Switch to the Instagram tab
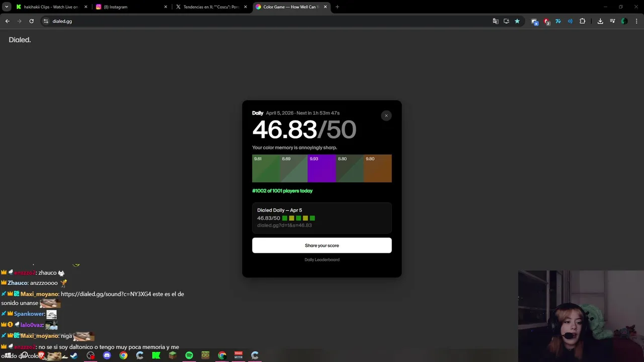 pyautogui.click(x=131, y=7)
